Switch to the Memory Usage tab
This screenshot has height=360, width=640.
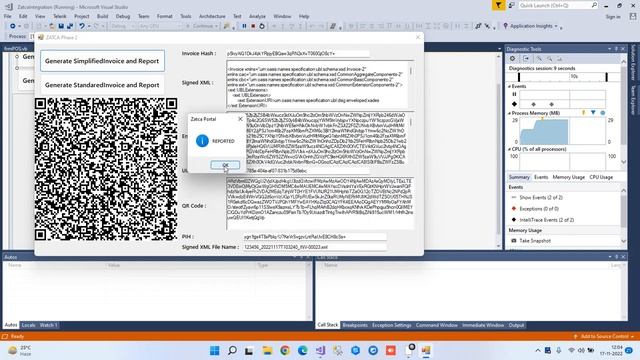coord(569,177)
